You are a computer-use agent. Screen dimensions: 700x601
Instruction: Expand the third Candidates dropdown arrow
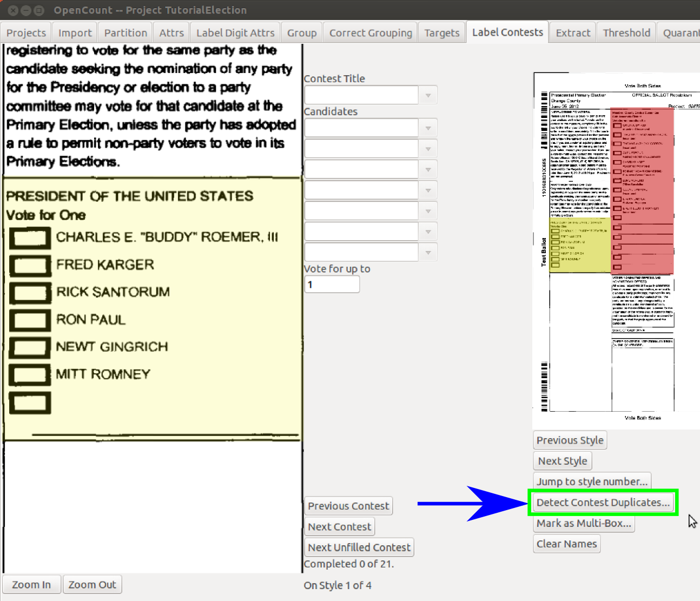pyautogui.click(x=428, y=169)
